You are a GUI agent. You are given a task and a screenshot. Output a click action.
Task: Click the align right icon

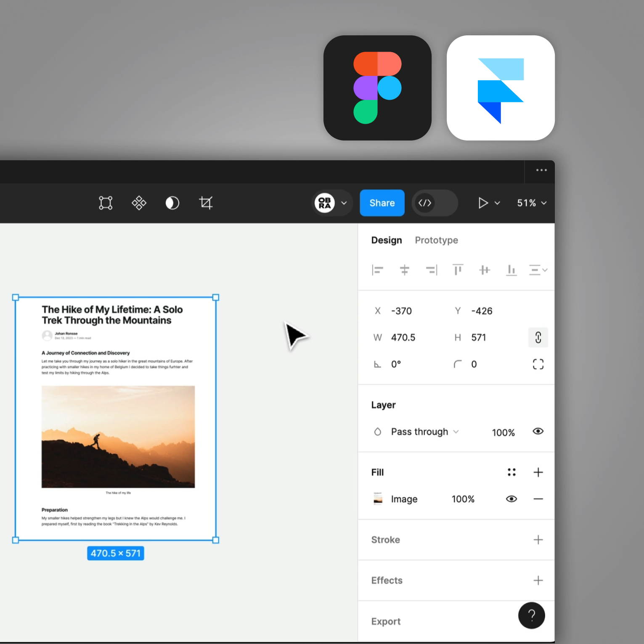(431, 270)
